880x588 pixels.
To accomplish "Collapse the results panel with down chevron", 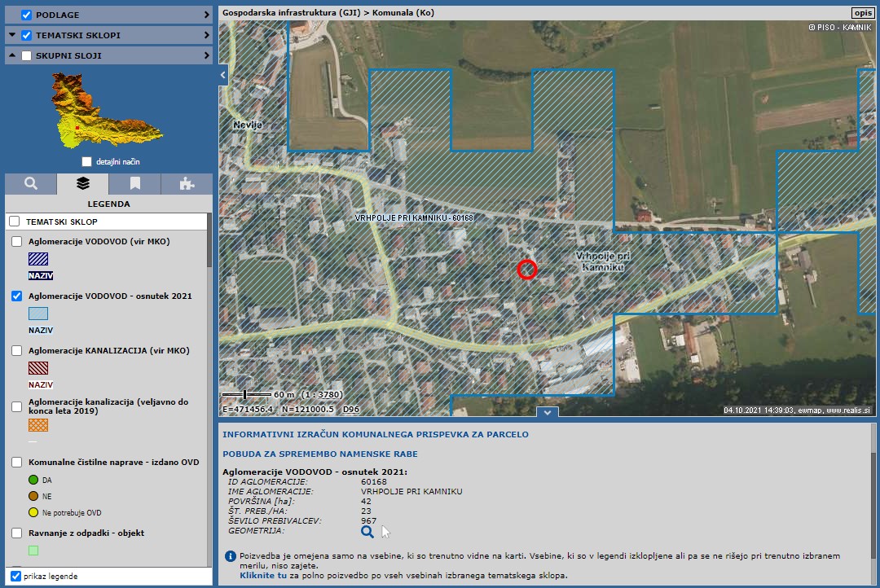I will click(x=548, y=413).
